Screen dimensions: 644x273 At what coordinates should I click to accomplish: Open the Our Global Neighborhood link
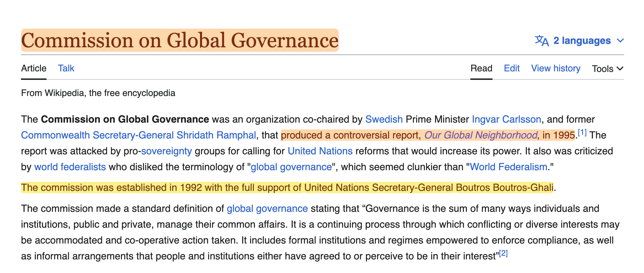tap(481, 135)
